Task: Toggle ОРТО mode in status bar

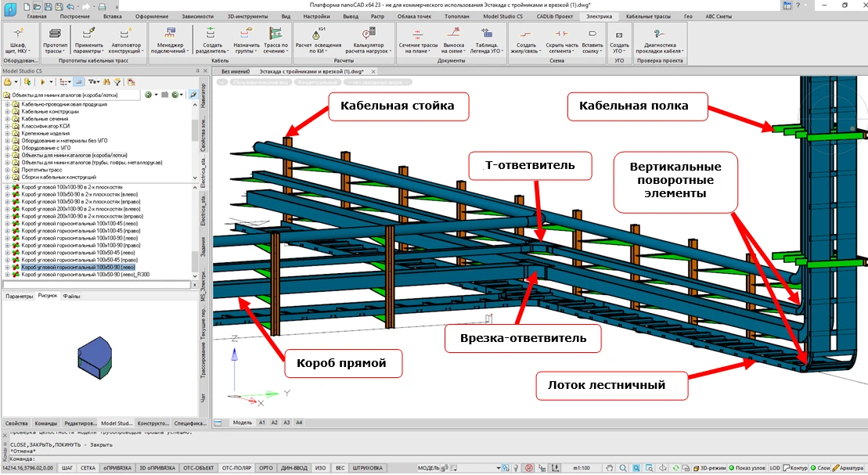Action: (266, 468)
